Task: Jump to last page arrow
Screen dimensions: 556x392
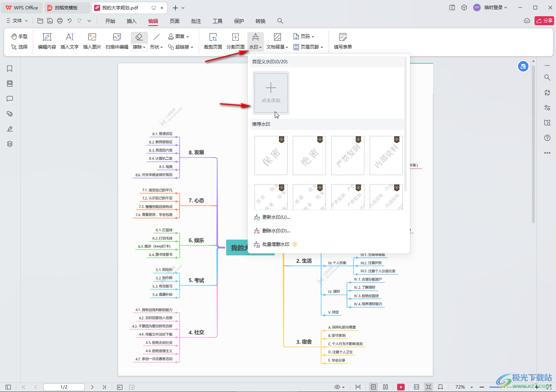Action: point(104,387)
